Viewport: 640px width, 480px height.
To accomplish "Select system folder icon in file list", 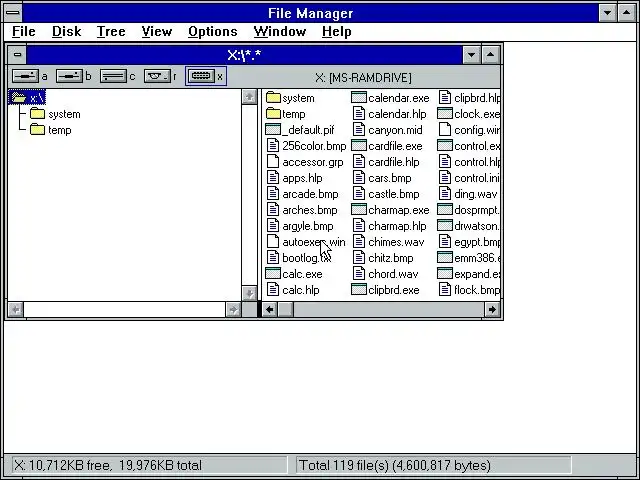I will tap(273, 98).
